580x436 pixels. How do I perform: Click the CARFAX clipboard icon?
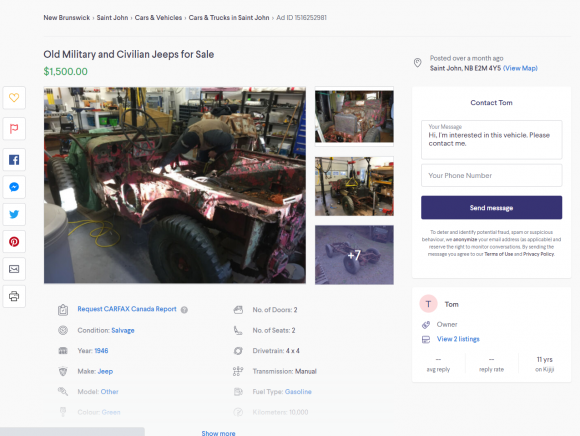[63, 310]
